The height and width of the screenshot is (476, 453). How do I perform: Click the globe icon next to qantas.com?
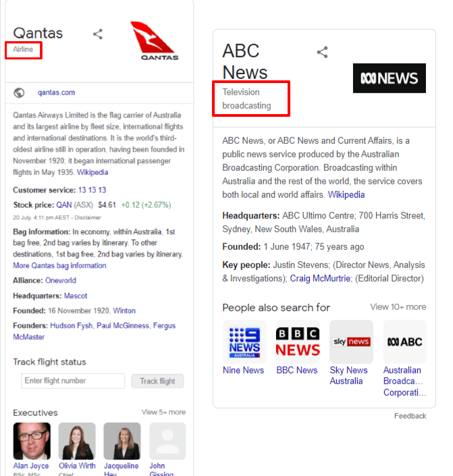coord(19,92)
